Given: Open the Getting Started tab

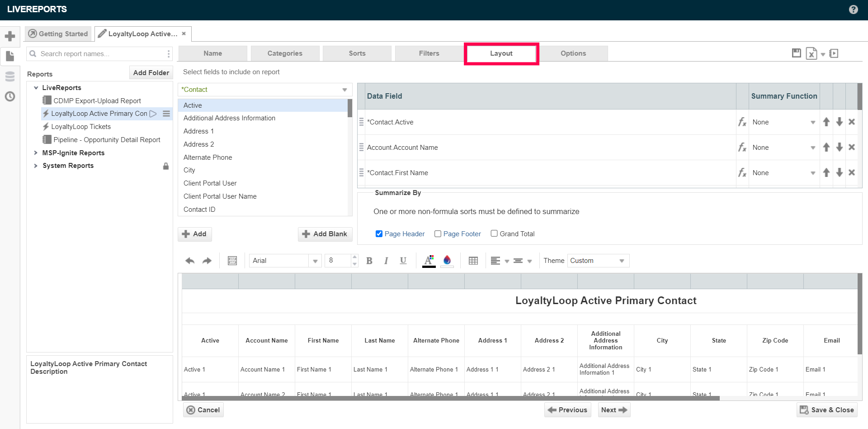Looking at the screenshot, I should click(58, 34).
